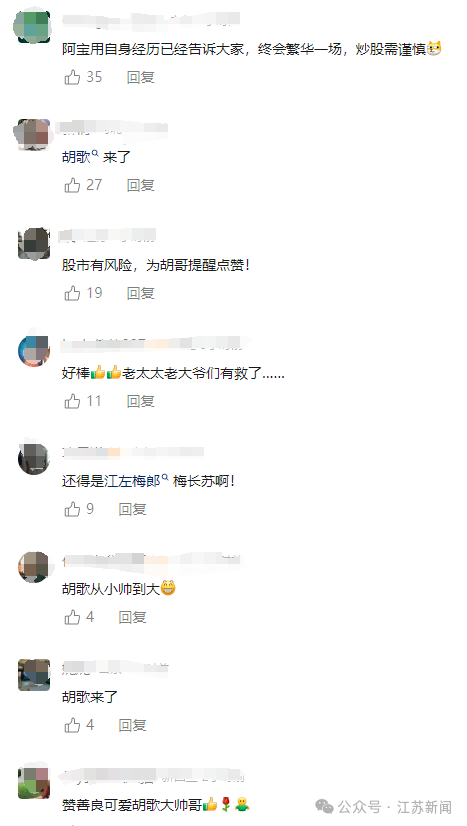Like the 好棒 老太太老大爷们有救了 comment
Viewport: 467px width, 826px height.
pyautogui.click(x=72, y=401)
